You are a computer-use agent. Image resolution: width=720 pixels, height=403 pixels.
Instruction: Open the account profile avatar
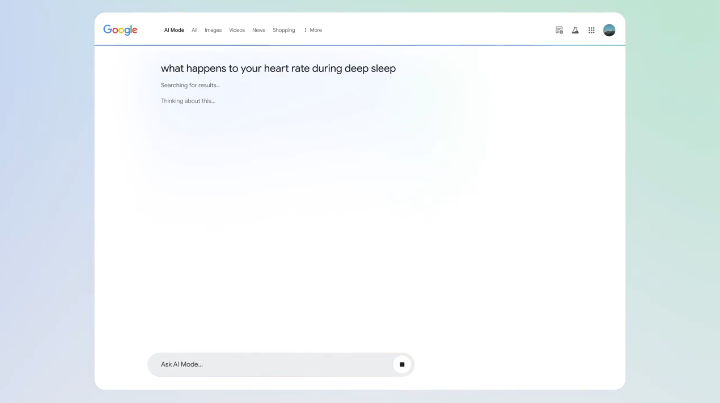coord(609,30)
